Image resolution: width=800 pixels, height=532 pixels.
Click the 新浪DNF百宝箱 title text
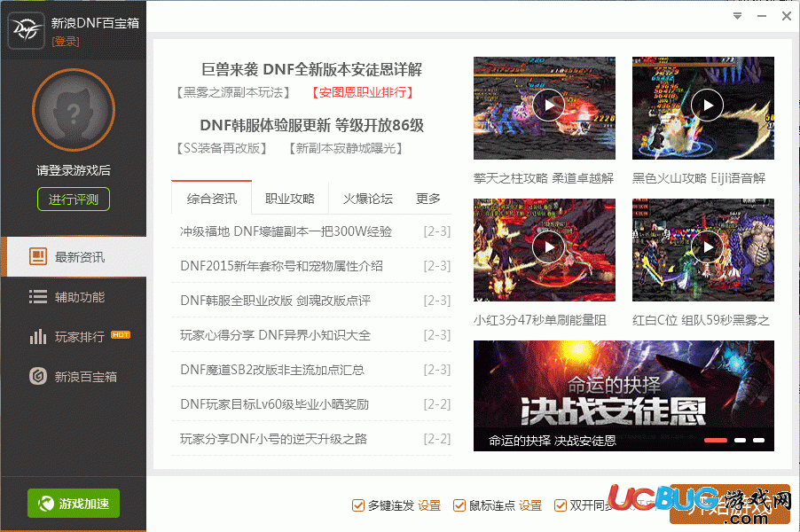pos(95,22)
